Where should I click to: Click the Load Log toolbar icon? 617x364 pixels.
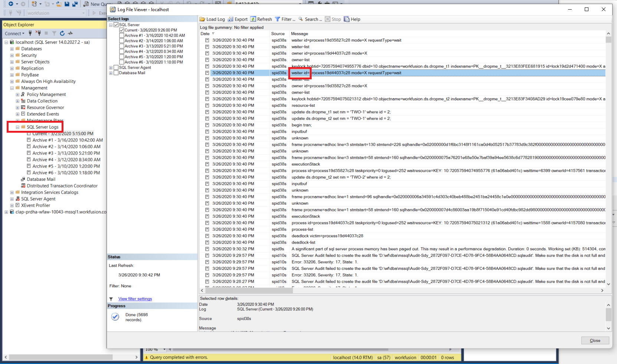(202, 19)
